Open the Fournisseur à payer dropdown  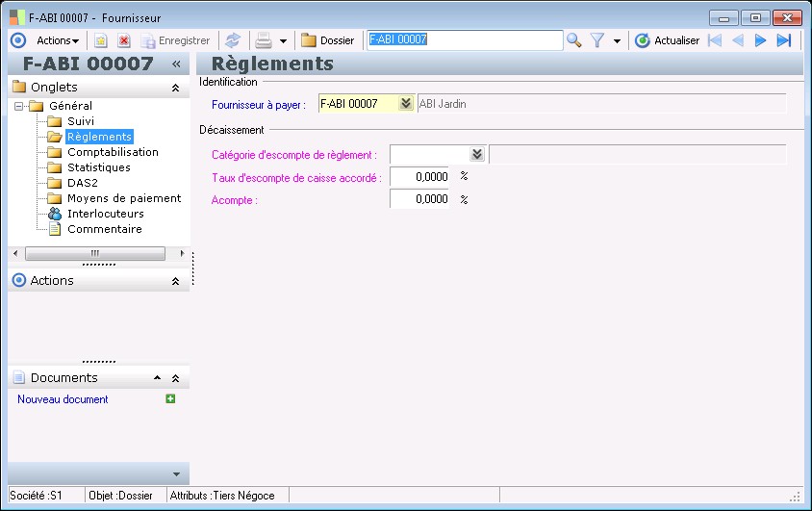405,104
